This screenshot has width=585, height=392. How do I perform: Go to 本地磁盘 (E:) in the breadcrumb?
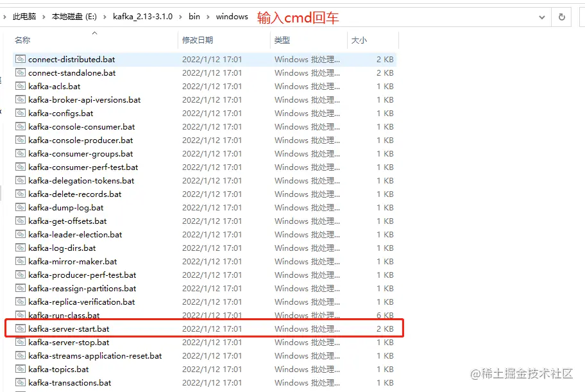(x=74, y=17)
